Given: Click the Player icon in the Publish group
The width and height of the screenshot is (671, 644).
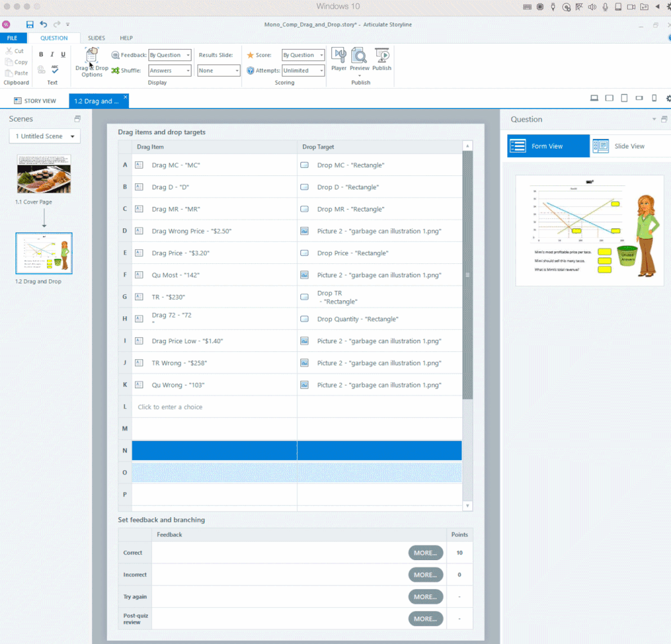Looking at the screenshot, I should (x=339, y=59).
